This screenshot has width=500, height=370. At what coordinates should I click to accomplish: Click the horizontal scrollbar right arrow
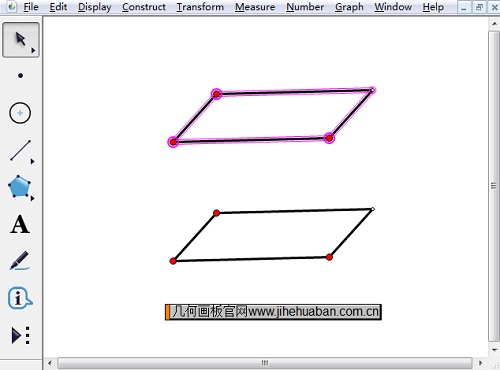click(480, 363)
